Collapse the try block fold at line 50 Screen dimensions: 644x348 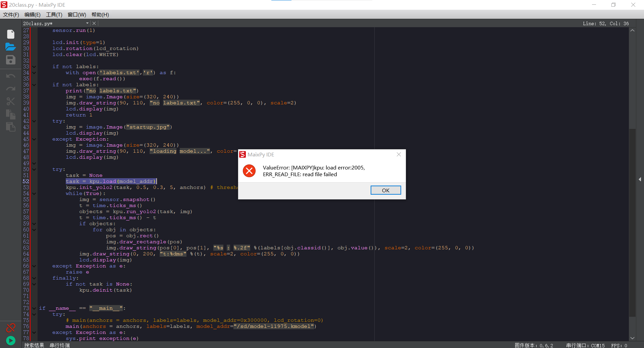point(34,169)
